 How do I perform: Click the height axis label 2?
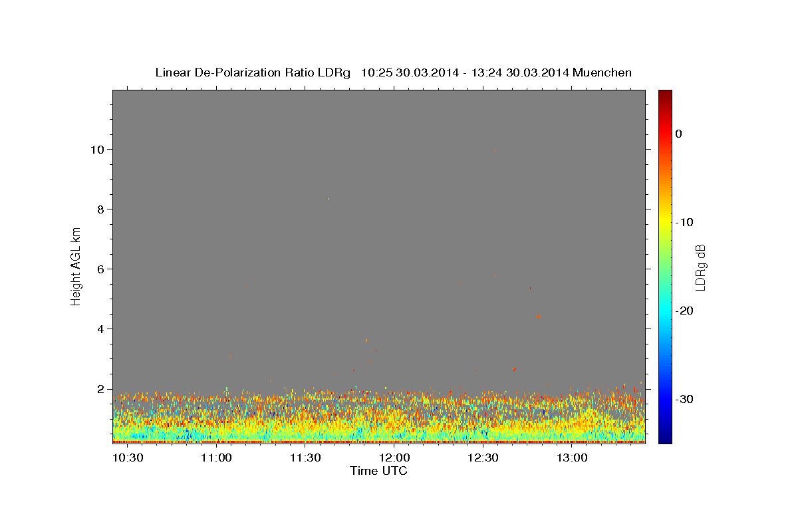coord(102,389)
